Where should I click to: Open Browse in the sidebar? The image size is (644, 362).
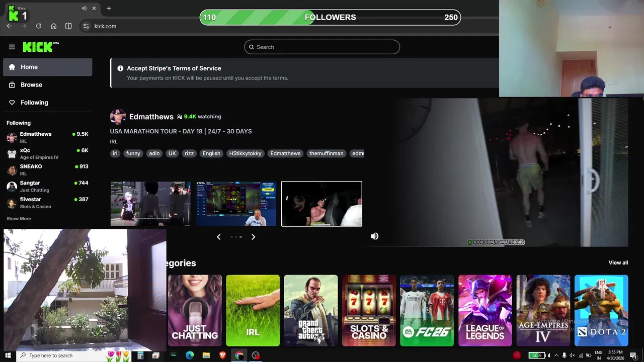click(x=48, y=85)
